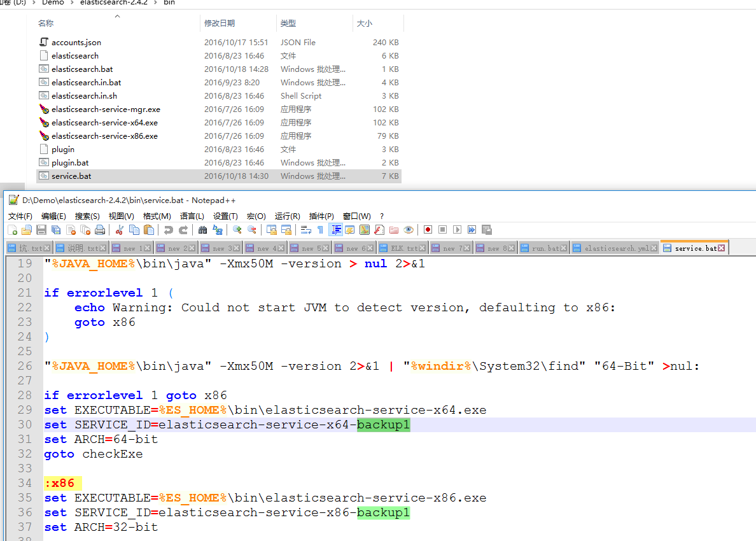
Task: Click the Replace toolbar icon
Action: [218, 230]
